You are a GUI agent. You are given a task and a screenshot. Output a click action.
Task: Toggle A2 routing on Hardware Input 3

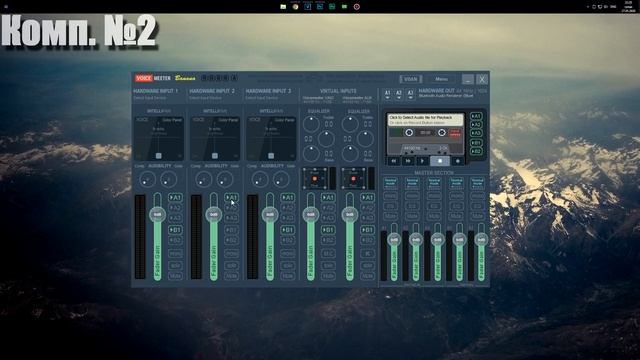288,208
